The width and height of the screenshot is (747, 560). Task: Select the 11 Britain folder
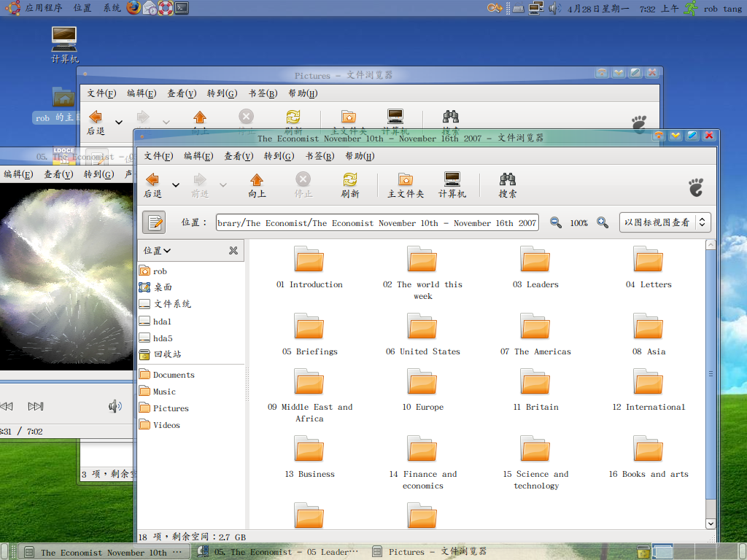535,390
